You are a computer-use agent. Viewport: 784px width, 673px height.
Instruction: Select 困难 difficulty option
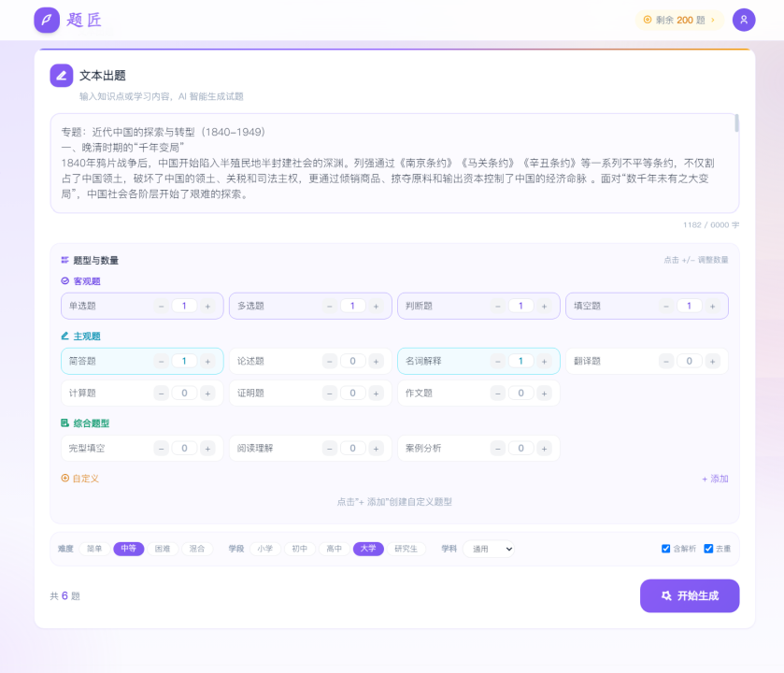tap(163, 549)
